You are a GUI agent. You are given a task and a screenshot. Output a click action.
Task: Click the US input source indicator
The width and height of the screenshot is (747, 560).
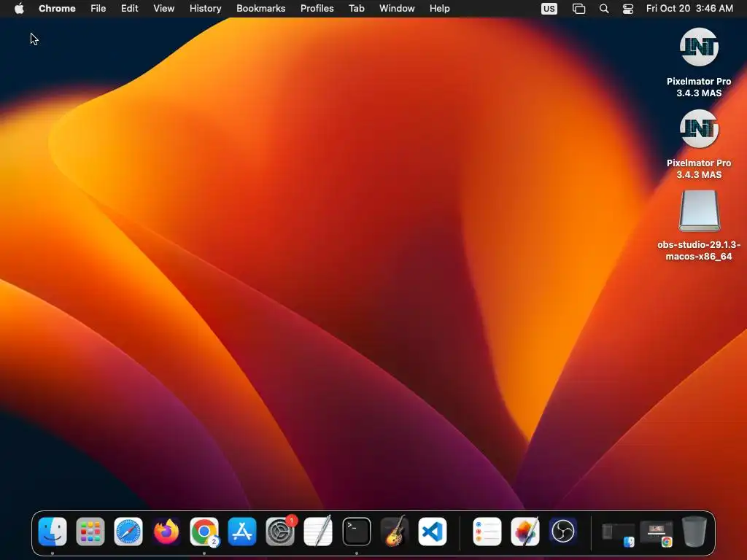[549, 8]
